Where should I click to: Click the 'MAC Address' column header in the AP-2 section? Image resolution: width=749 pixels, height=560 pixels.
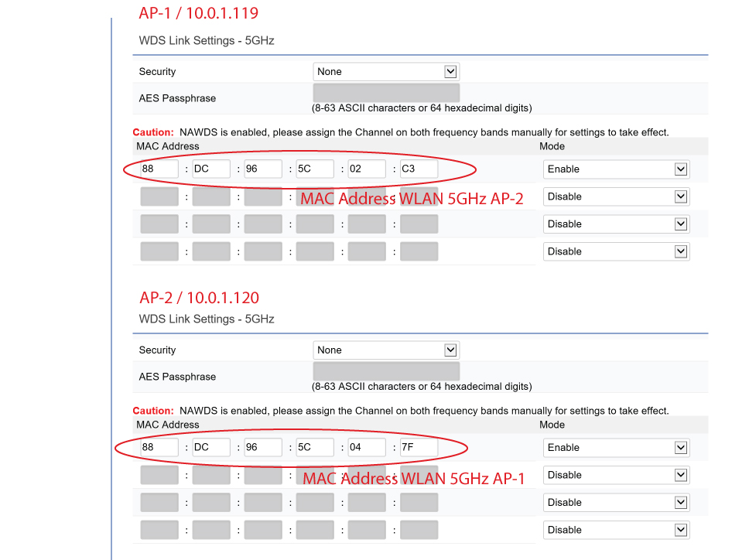tap(168, 425)
